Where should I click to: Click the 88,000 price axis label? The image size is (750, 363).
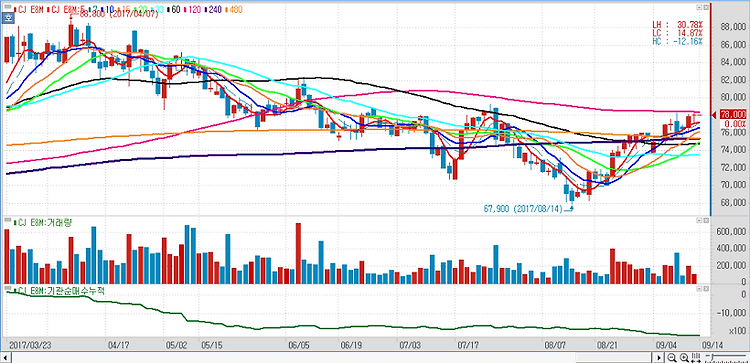click(x=733, y=27)
